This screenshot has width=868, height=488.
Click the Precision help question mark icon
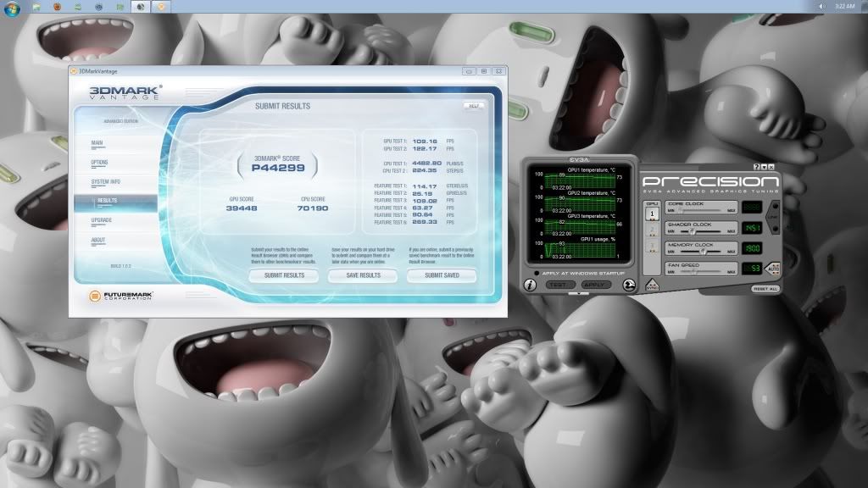click(x=756, y=167)
